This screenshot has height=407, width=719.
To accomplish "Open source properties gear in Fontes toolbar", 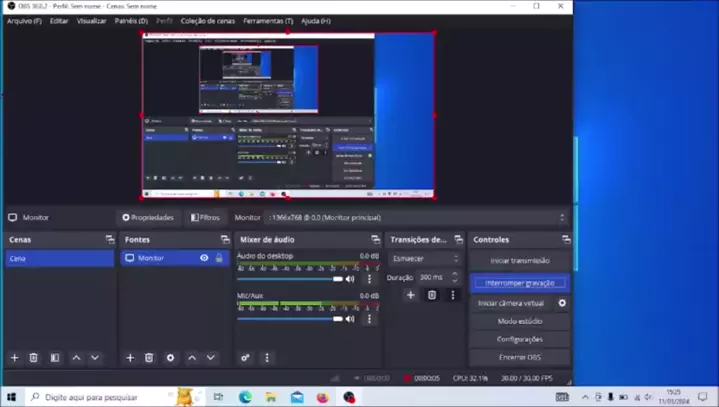I will [x=170, y=358].
